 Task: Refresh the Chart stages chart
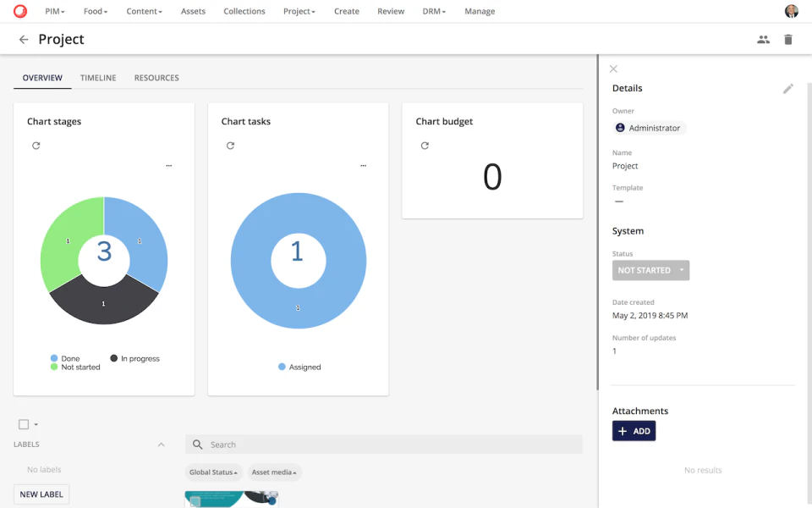[x=36, y=146]
